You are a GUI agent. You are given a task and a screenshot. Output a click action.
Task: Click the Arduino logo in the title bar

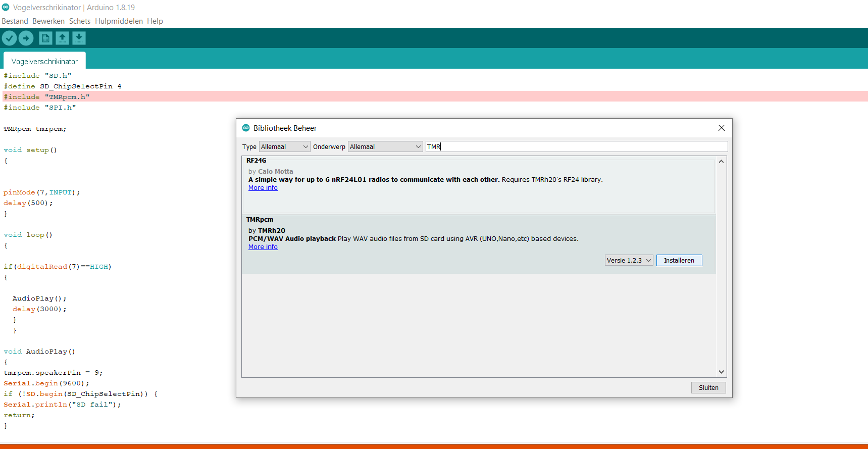[6, 7]
